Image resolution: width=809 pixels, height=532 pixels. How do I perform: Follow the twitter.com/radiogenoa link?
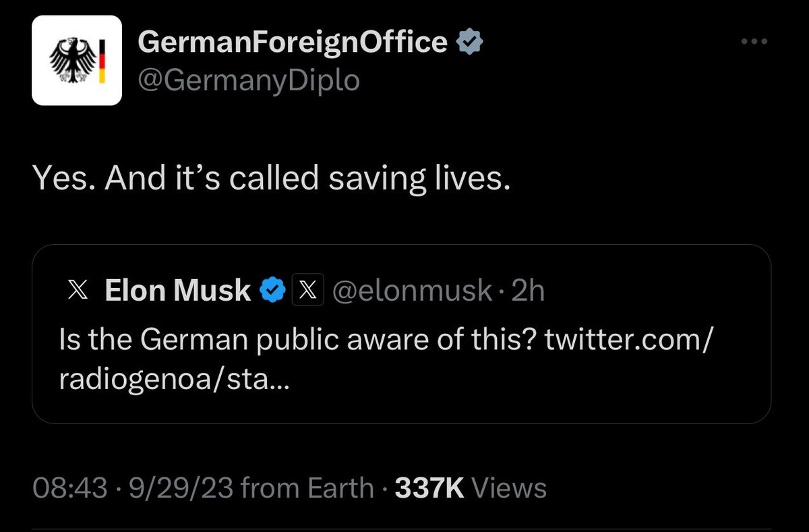pos(627,341)
